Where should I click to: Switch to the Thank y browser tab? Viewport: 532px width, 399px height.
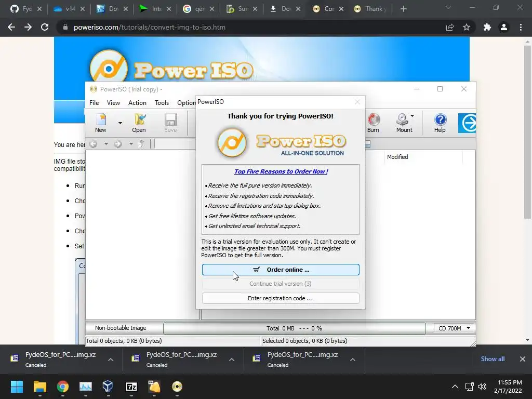(370, 9)
